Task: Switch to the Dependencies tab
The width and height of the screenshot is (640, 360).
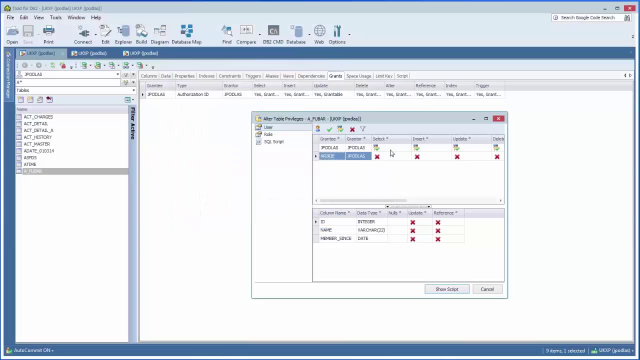Action: (x=311, y=76)
